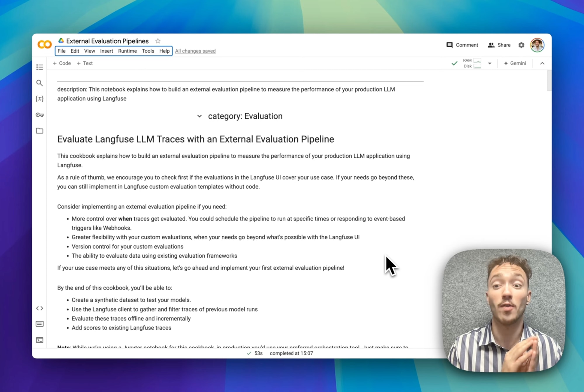584x392 pixels.
Task: Open Gemini from the toolbar
Action: click(515, 63)
